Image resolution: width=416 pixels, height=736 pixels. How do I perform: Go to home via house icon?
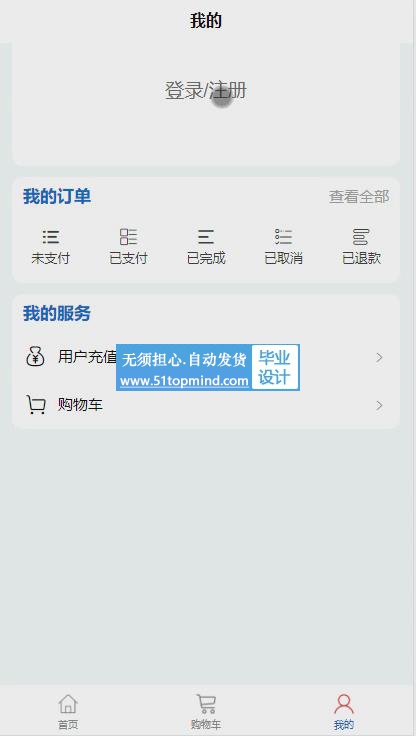tap(68, 704)
